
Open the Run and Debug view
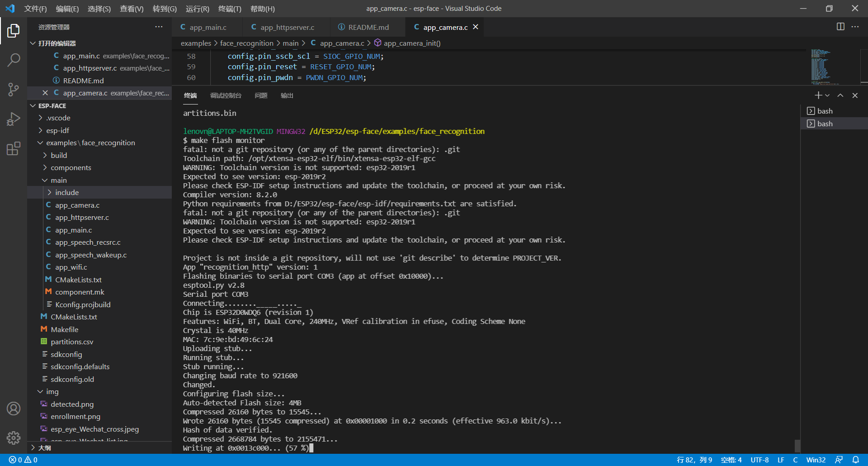(x=14, y=119)
